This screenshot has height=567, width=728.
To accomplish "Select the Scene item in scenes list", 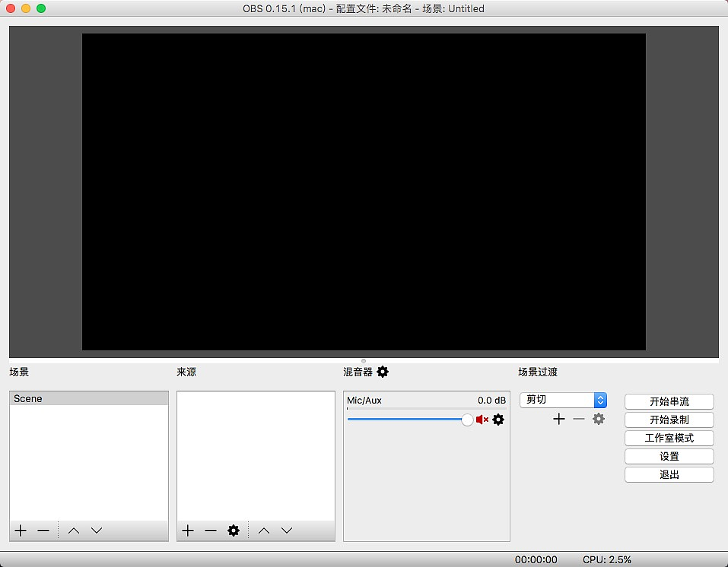I will click(88, 398).
